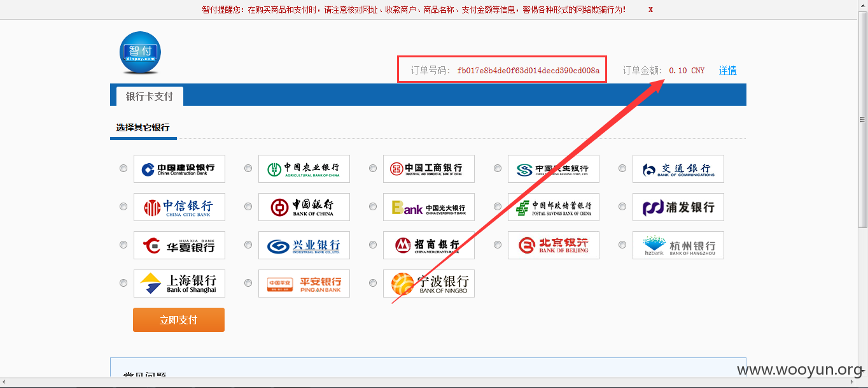The height and width of the screenshot is (388, 868).
Task: Select China Everbright Bank radio button
Action: point(373,207)
